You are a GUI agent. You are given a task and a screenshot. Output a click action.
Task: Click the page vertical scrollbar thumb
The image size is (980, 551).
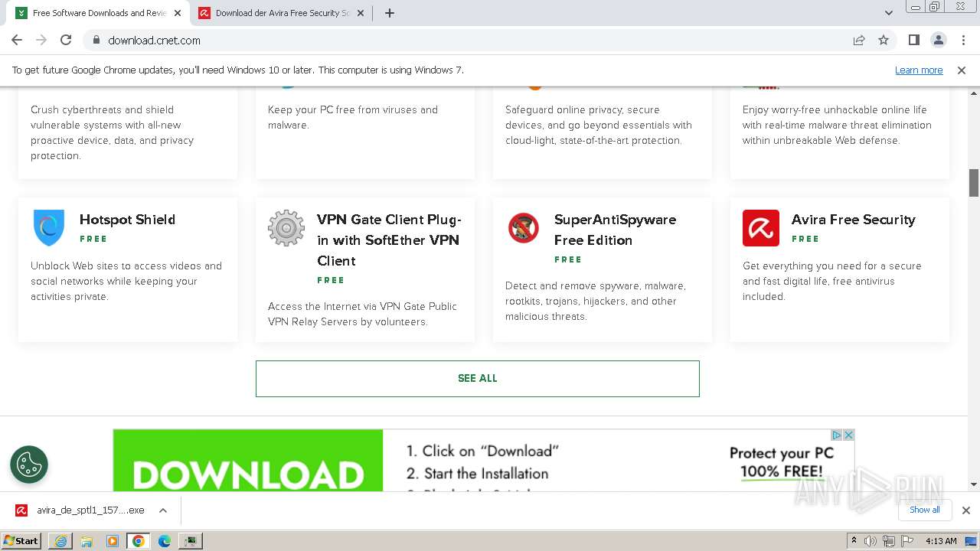(x=974, y=182)
